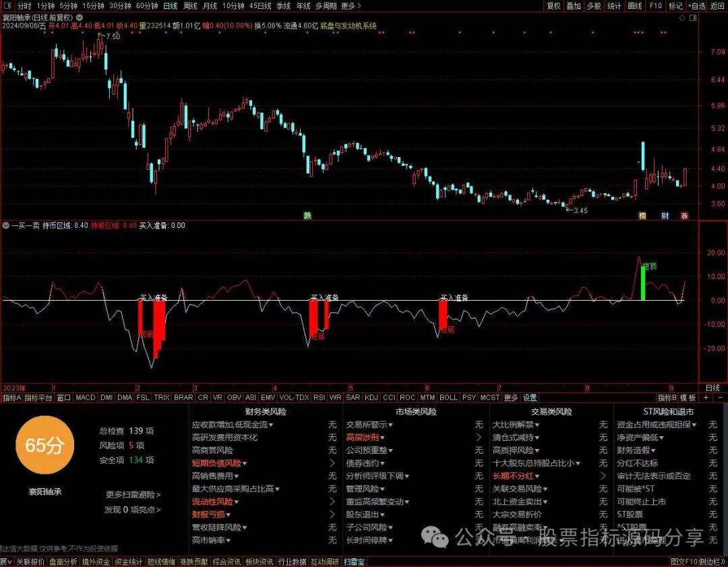Open 指标平台 tab
The height and width of the screenshot is (567, 728).
point(38,398)
